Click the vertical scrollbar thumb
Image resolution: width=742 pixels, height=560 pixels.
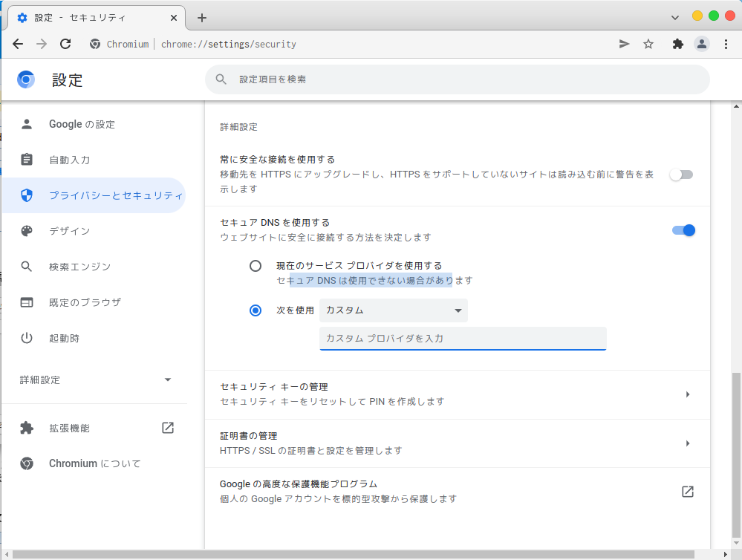coord(736,454)
